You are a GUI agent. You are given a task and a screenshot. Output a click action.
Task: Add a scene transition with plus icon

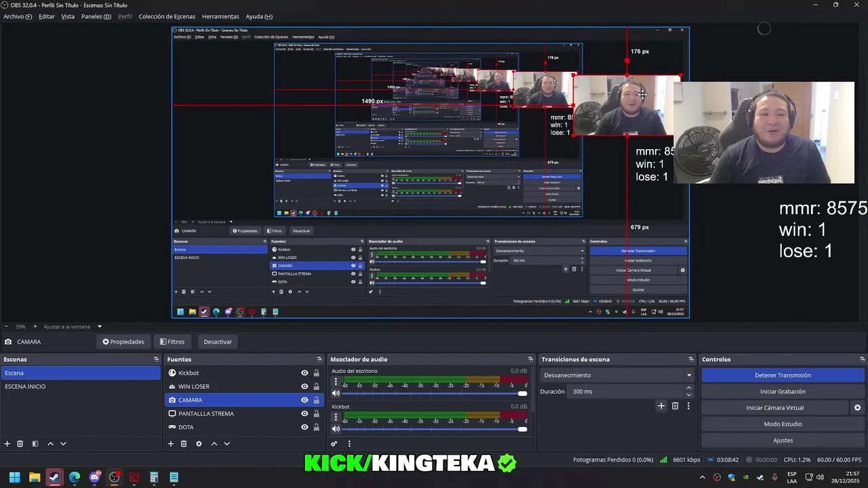coord(661,406)
